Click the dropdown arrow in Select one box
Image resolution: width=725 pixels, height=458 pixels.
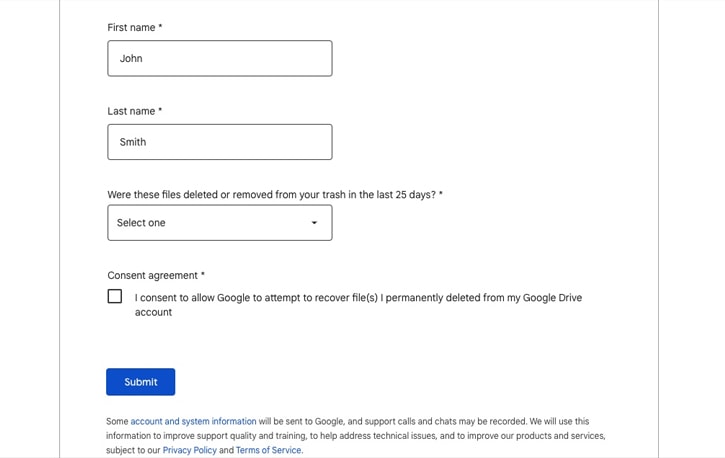point(314,223)
